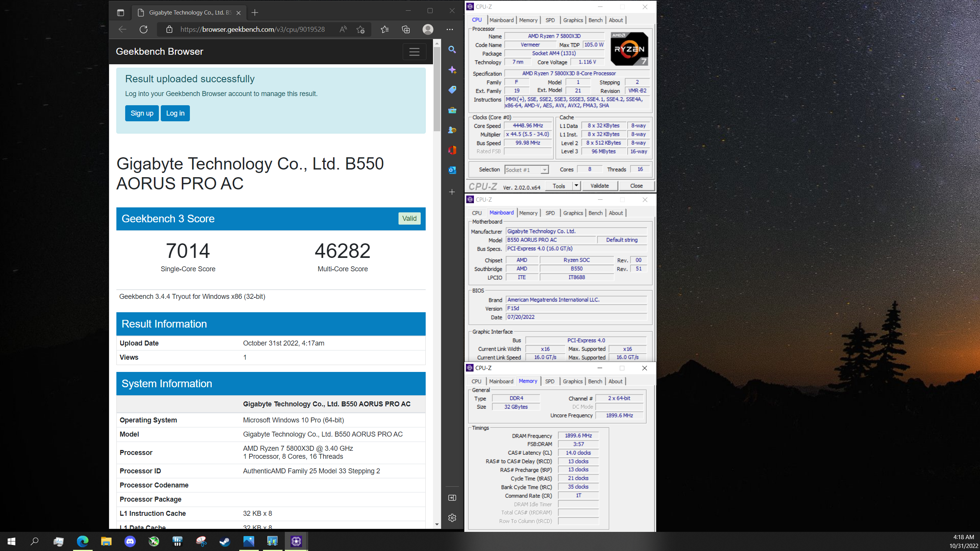Open Snipping Tool from taskbar
980x551 pixels.
(x=201, y=541)
